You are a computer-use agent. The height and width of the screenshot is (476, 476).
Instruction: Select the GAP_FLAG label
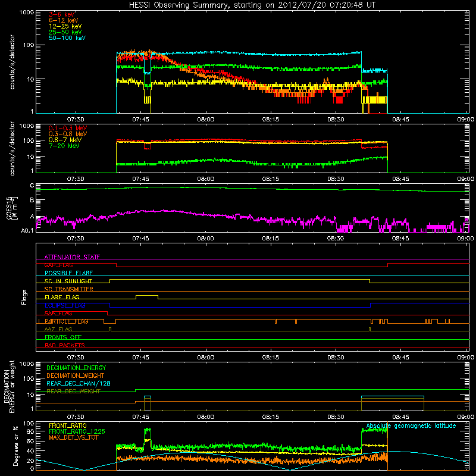58,265
